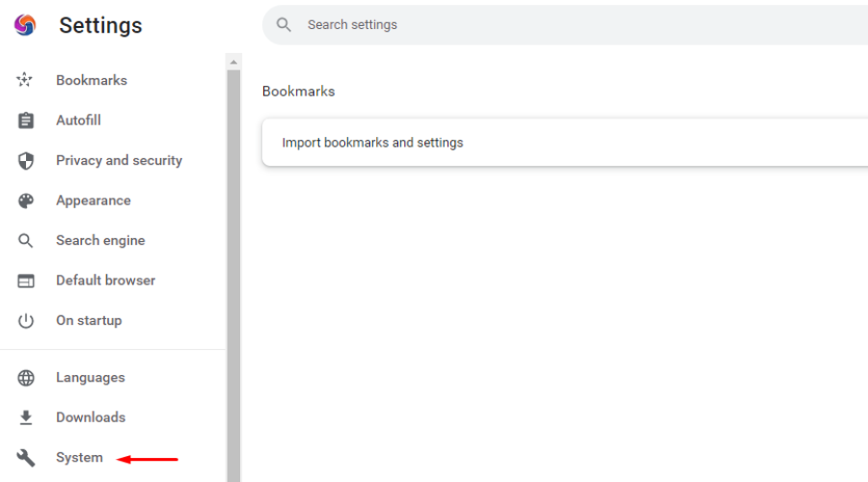The width and height of the screenshot is (868, 482).
Task: Click the sidebar scrollbar up arrow
Action: point(232,62)
